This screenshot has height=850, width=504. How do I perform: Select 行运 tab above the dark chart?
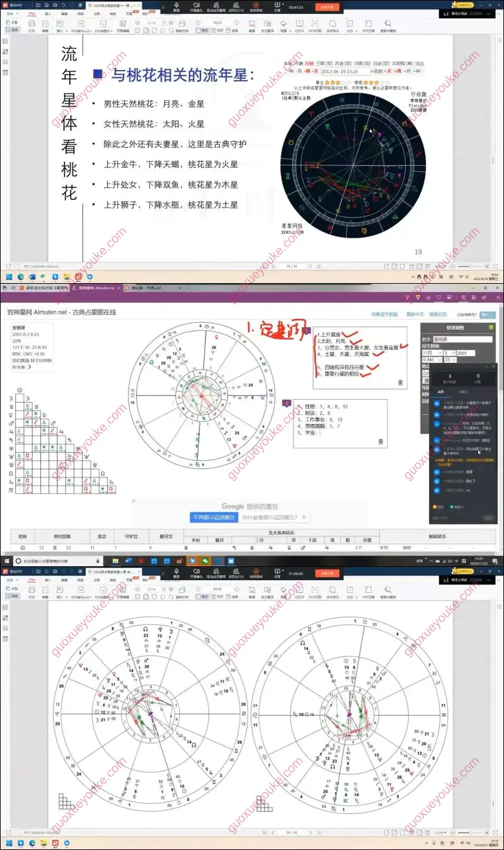click(x=309, y=64)
